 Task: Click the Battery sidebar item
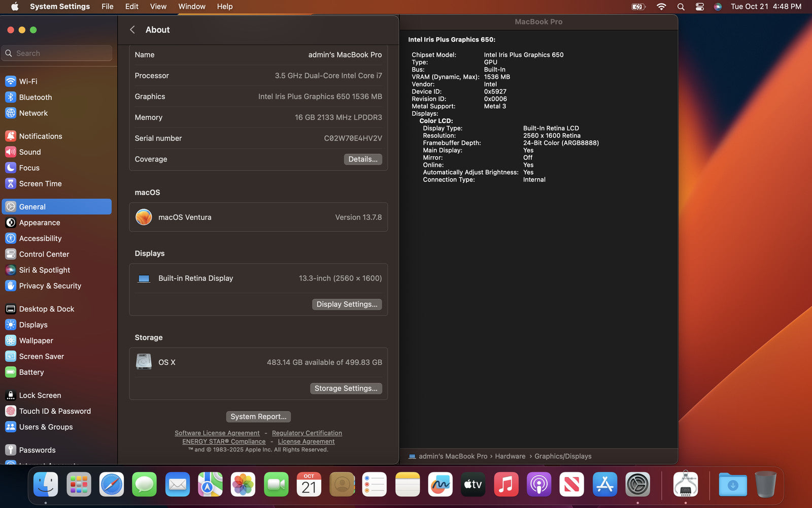coord(31,372)
